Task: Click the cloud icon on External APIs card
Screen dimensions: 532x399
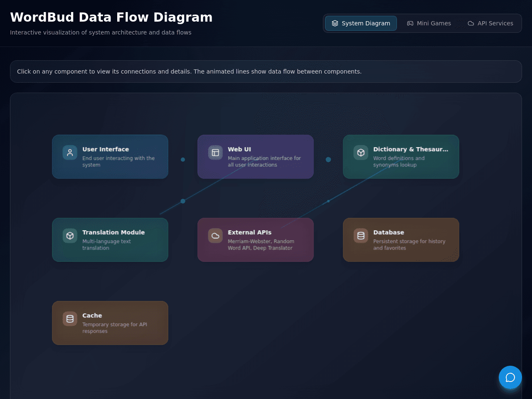Action: (215, 236)
